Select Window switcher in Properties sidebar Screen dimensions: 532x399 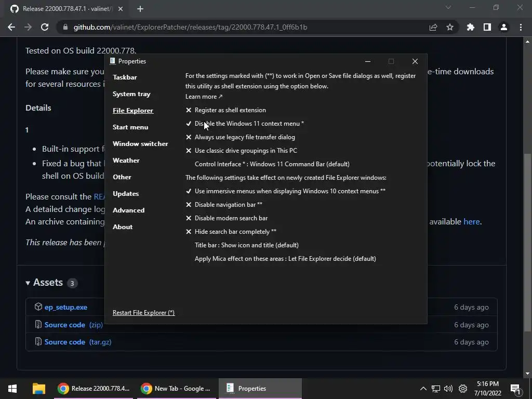click(140, 144)
